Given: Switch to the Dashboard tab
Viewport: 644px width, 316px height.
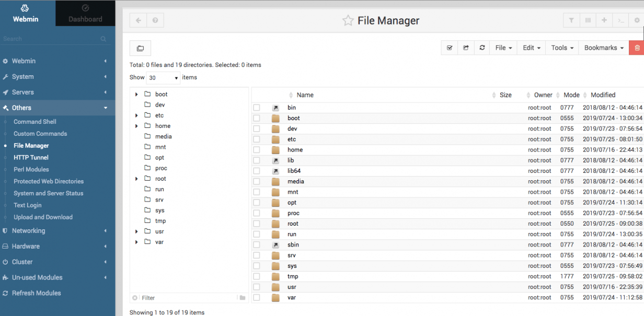Looking at the screenshot, I should click(85, 14).
